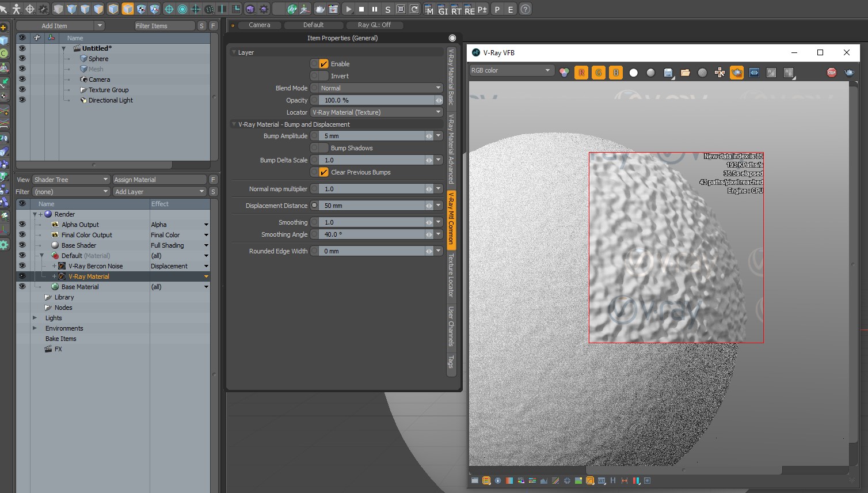Click the Opacity 100.0 % slider field
868x493 pixels.
377,100
